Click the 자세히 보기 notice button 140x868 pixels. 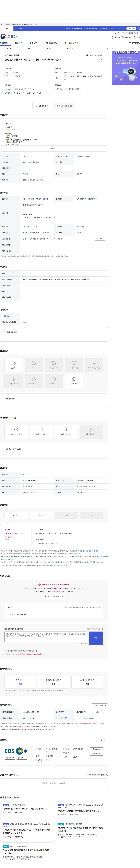coord(131,29)
